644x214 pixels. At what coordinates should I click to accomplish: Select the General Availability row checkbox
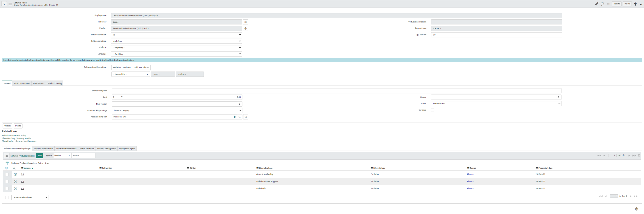7,174
